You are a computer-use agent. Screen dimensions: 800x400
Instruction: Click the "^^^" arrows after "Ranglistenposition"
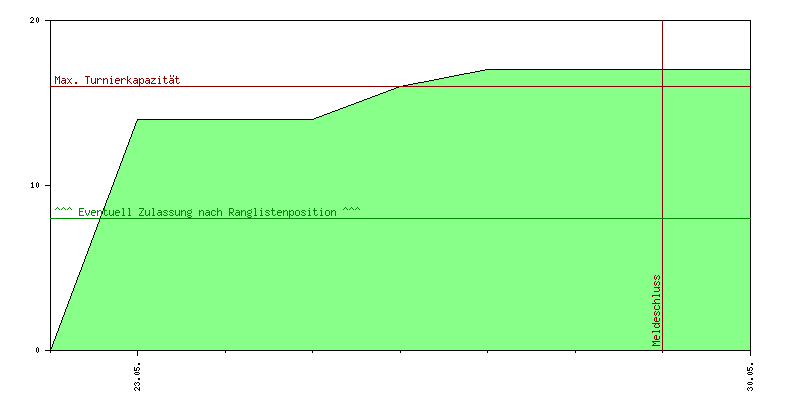pyautogui.click(x=351, y=212)
